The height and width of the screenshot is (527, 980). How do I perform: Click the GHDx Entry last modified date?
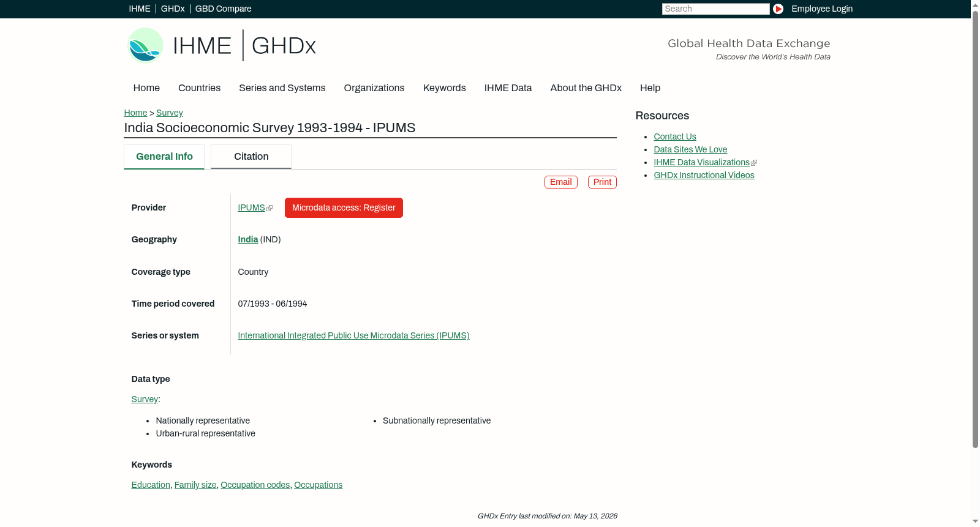click(x=547, y=516)
